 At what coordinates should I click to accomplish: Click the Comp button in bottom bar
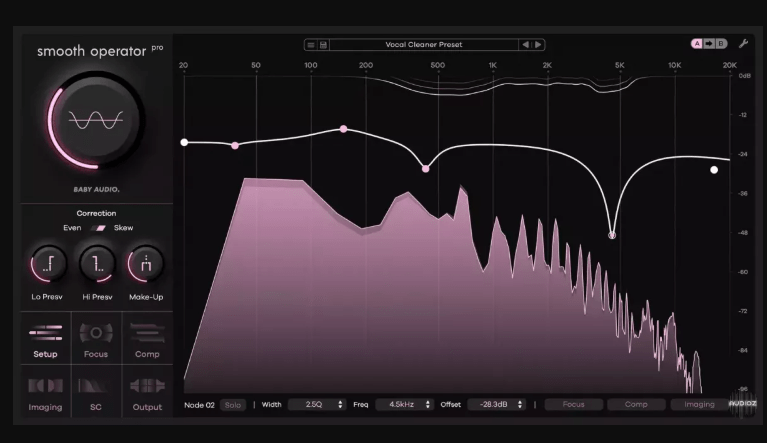pos(636,404)
